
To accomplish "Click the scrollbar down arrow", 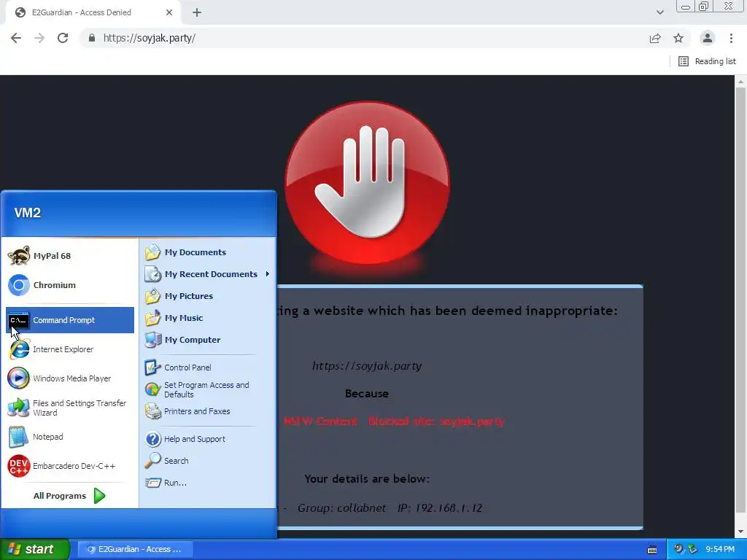I will pyautogui.click(x=740, y=532).
